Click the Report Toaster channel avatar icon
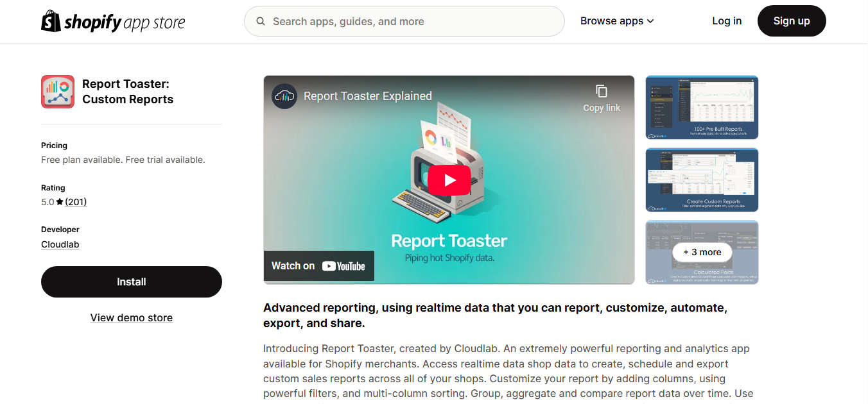 tap(283, 96)
